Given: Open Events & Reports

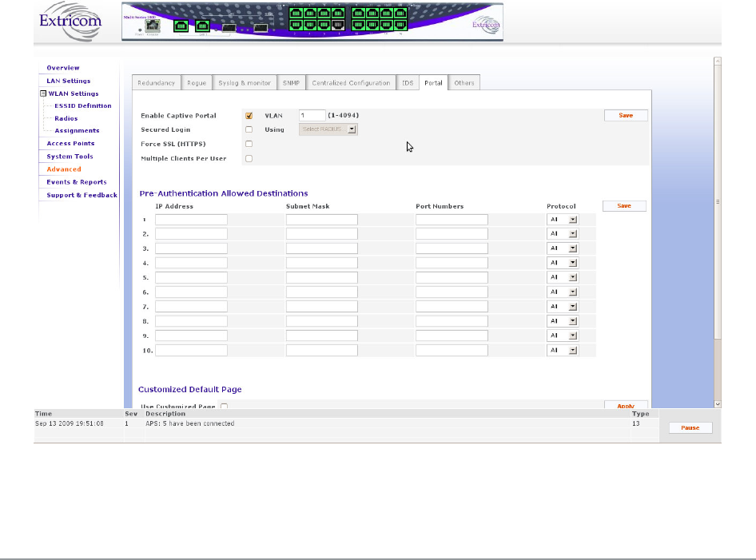Looking at the screenshot, I should point(77,182).
